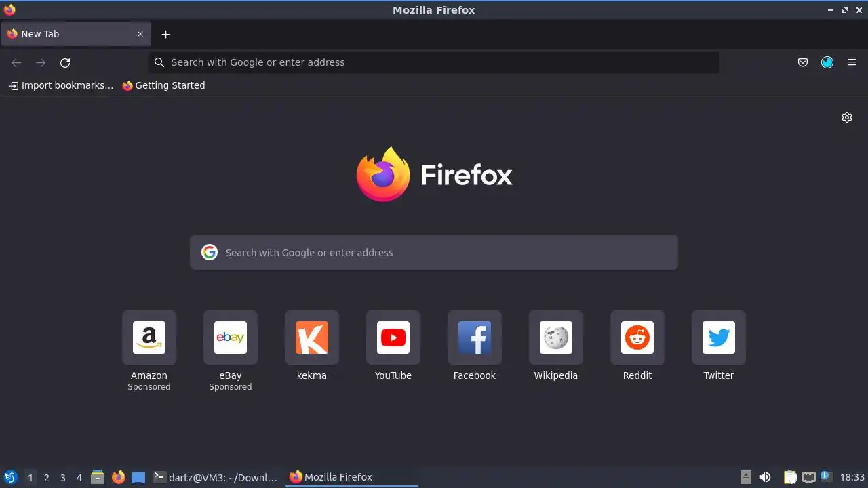Click Import bookmarks in bookmarks toolbar

coord(61,85)
